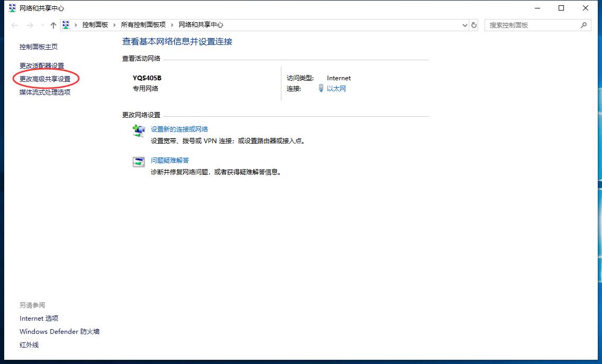
Task: Click the network name YQS405B
Action: click(147, 78)
